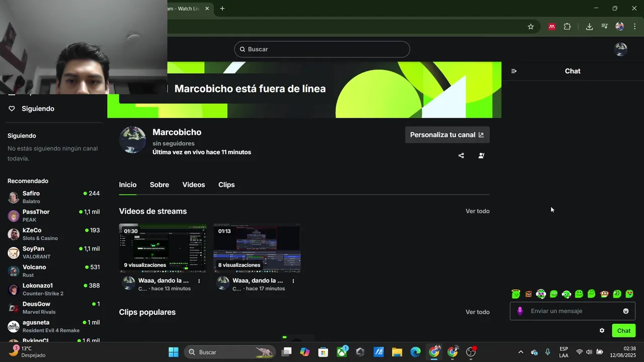Open the 01:13 stream video thumbnail
644x362 pixels.
tap(257, 248)
